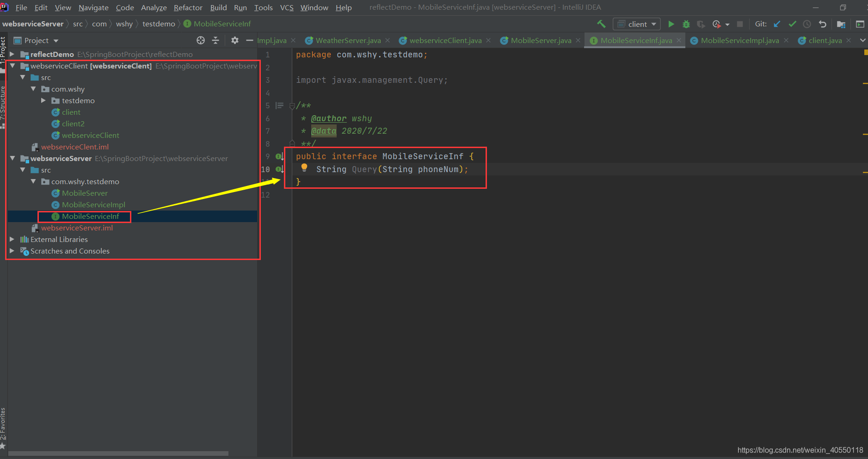Image resolution: width=868 pixels, height=459 pixels.
Task: Fold the Javadoc comment at line 5
Action: pyautogui.click(x=292, y=106)
